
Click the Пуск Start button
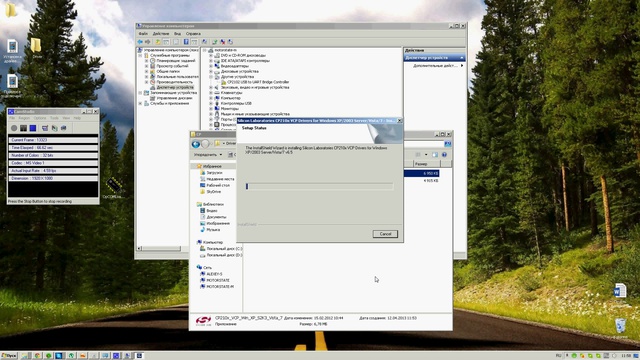(9, 356)
